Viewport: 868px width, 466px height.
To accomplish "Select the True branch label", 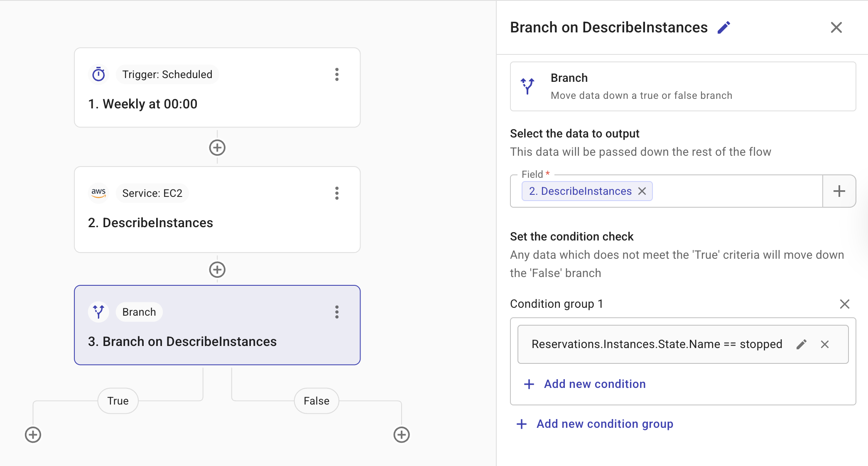I will click(118, 401).
